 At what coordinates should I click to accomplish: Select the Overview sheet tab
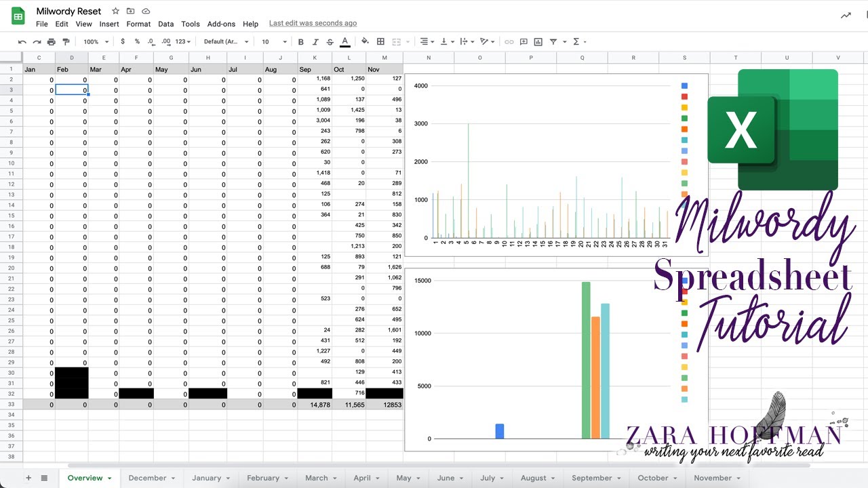(90, 478)
